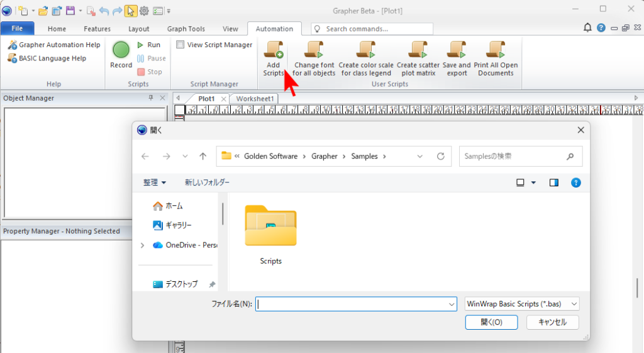
Task: Click Grapher in the breadcrumb path
Action: pos(324,156)
